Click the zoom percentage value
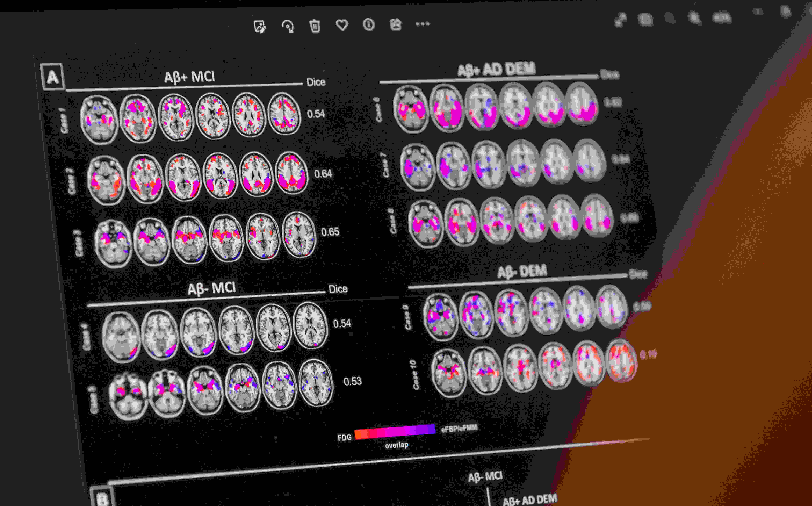The image size is (812, 506). [x=722, y=17]
